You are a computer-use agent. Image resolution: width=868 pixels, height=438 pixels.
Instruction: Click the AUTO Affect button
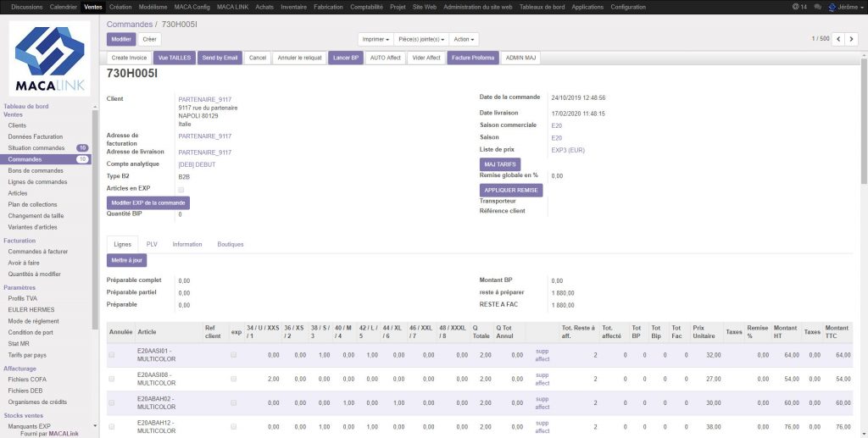[x=386, y=58]
